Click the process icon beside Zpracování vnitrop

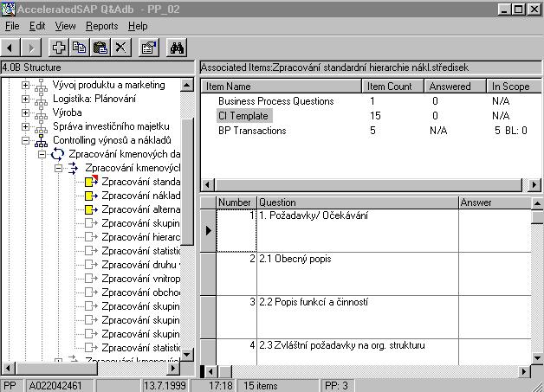92,279
